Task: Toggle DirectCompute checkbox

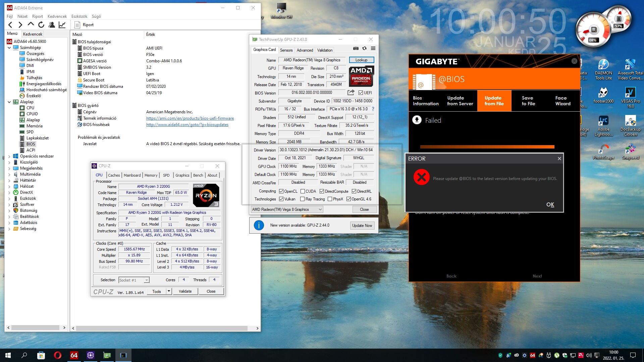Action: (x=322, y=191)
